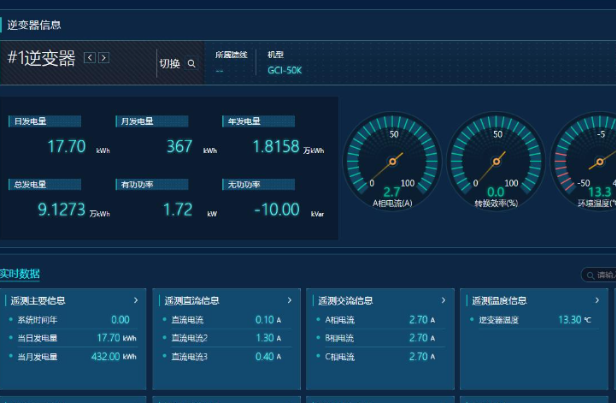Expand the 遥测主要信息 panel chevron
Image resolution: width=616 pixels, height=403 pixels.
pyautogui.click(x=135, y=300)
